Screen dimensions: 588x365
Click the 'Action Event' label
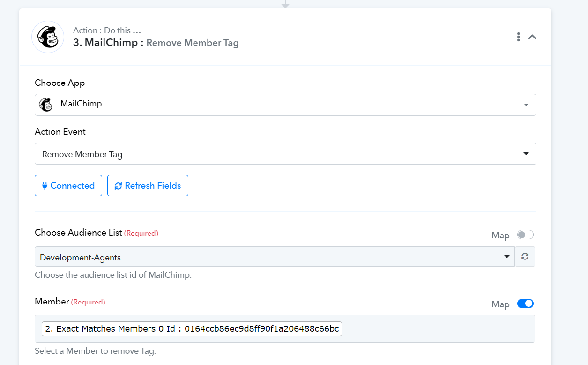pos(60,132)
